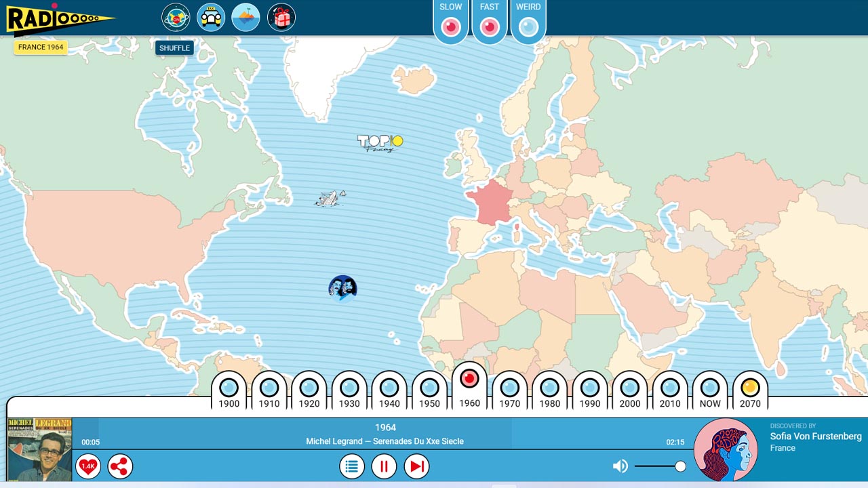Toggle the WEIRD mood switch
Viewport: 868px width, 488px height.
(x=528, y=26)
